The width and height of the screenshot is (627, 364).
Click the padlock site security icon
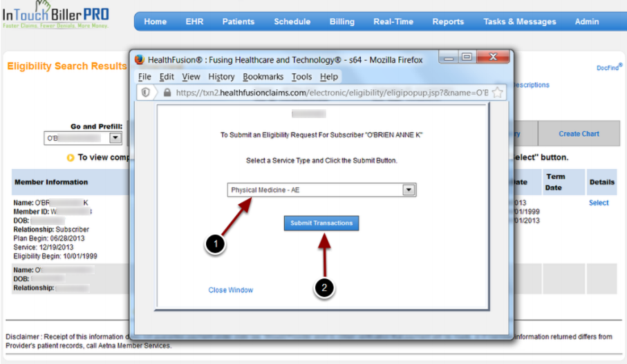point(167,92)
